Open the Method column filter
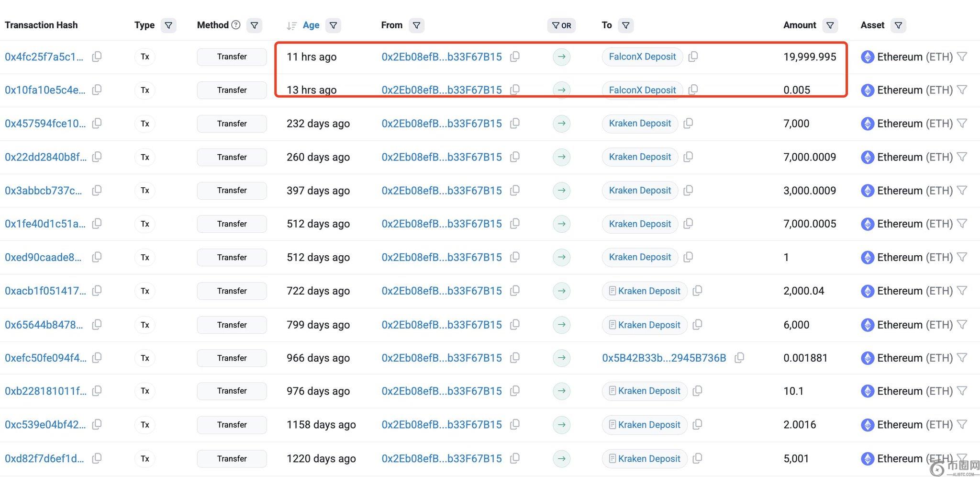This screenshot has width=980, height=477. click(255, 25)
